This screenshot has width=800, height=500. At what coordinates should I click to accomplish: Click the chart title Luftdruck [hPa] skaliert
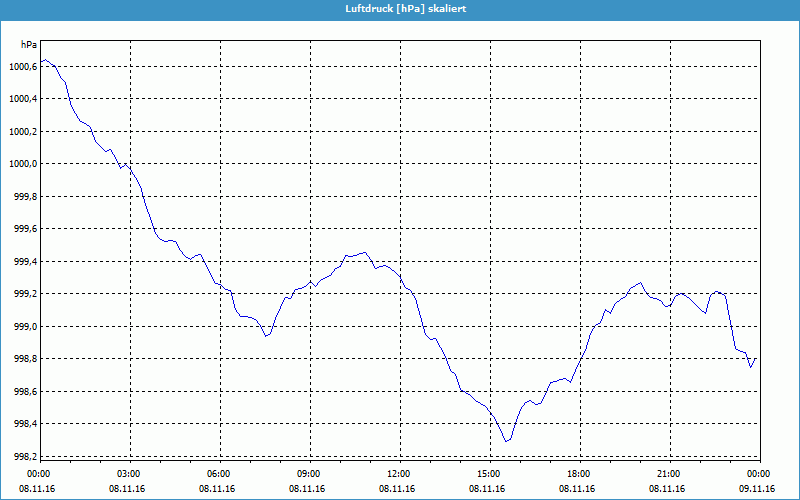pyautogui.click(x=400, y=8)
